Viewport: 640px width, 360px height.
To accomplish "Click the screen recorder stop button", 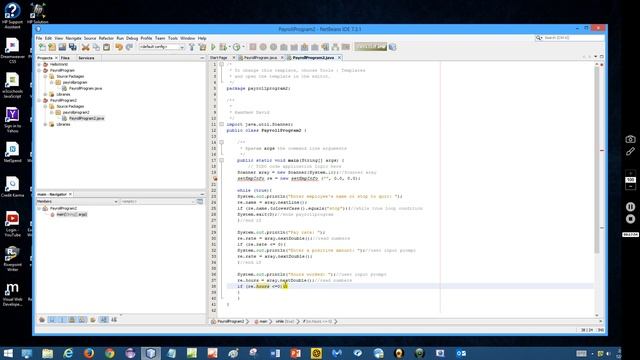I will pyautogui.click(x=630, y=219).
